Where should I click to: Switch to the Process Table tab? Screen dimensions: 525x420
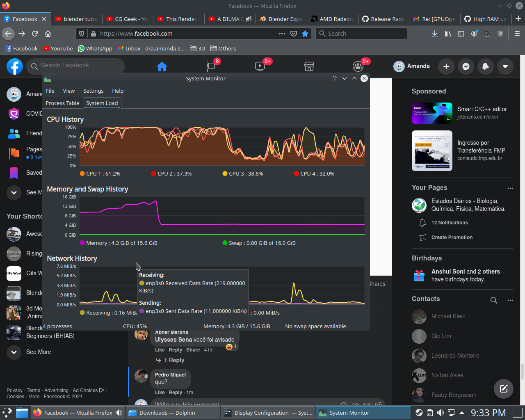pyautogui.click(x=62, y=103)
